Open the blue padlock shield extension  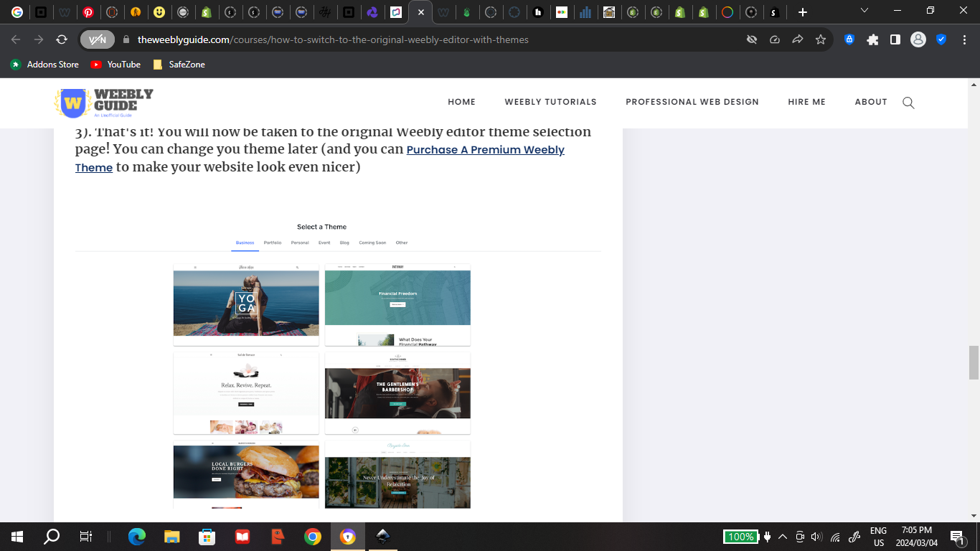[x=849, y=39]
